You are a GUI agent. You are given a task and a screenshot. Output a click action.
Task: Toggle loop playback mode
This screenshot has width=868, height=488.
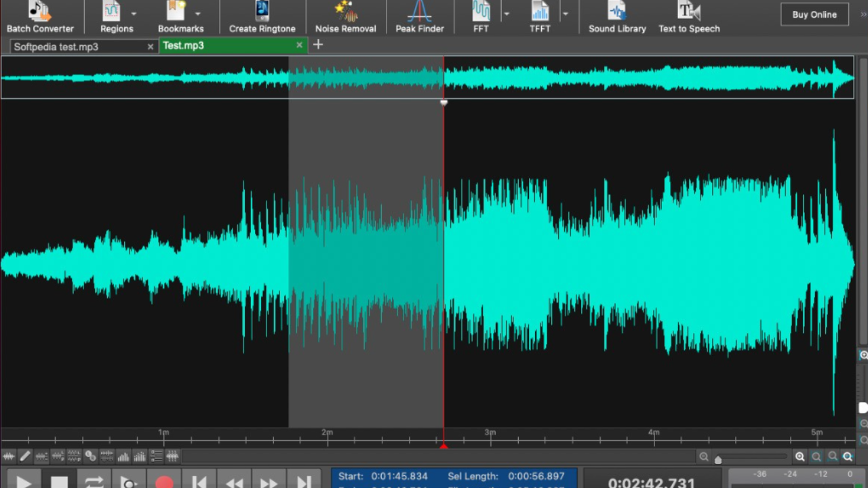94,482
